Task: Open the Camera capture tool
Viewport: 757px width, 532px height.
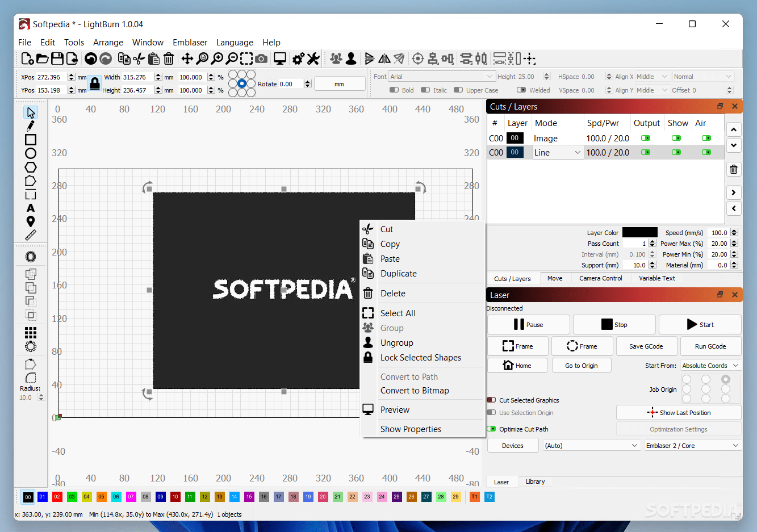Action: point(261,58)
